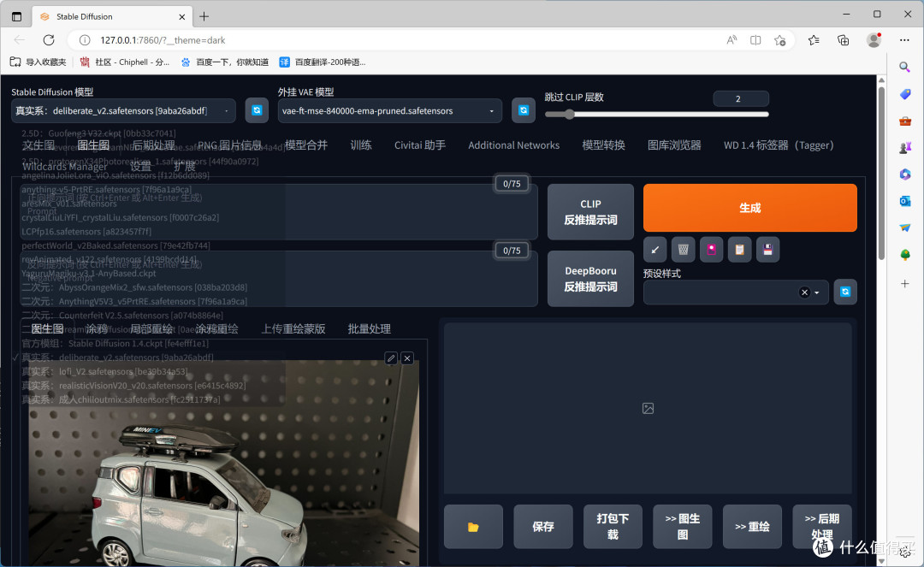This screenshot has width=924, height=567.
Task: Refresh the Stable Diffusion model list
Action: [257, 110]
